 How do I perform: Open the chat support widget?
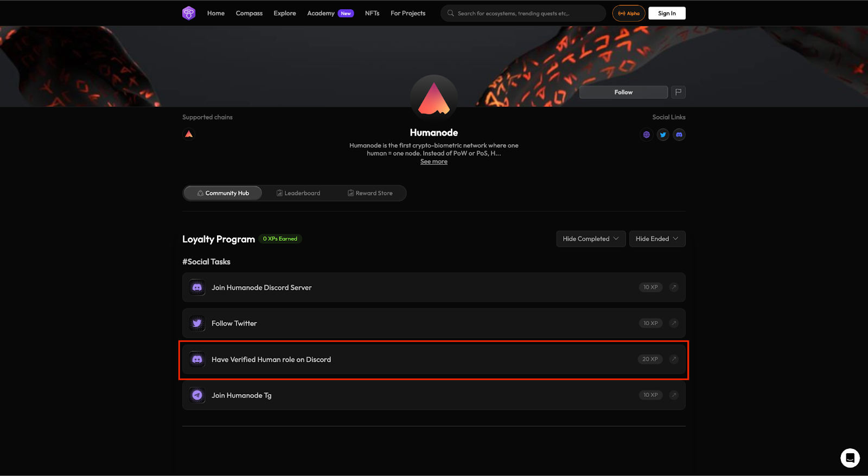click(850, 458)
